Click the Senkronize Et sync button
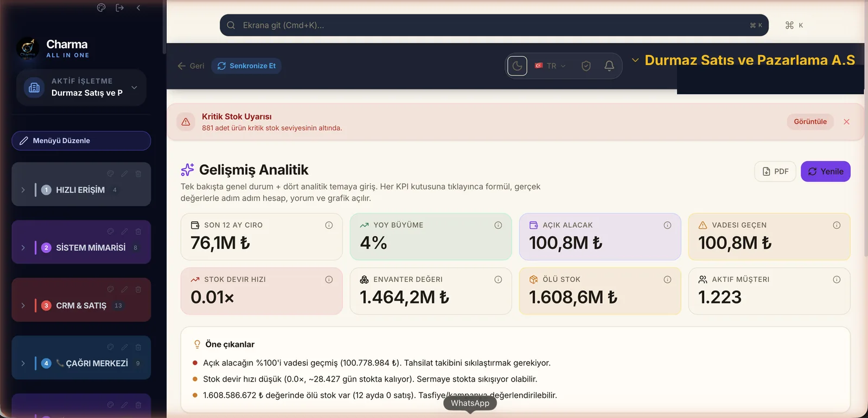 [x=246, y=66]
